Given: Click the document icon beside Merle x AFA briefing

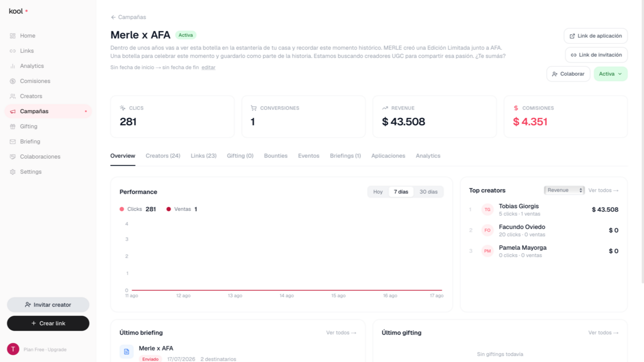Looking at the screenshot, I should [x=126, y=352].
